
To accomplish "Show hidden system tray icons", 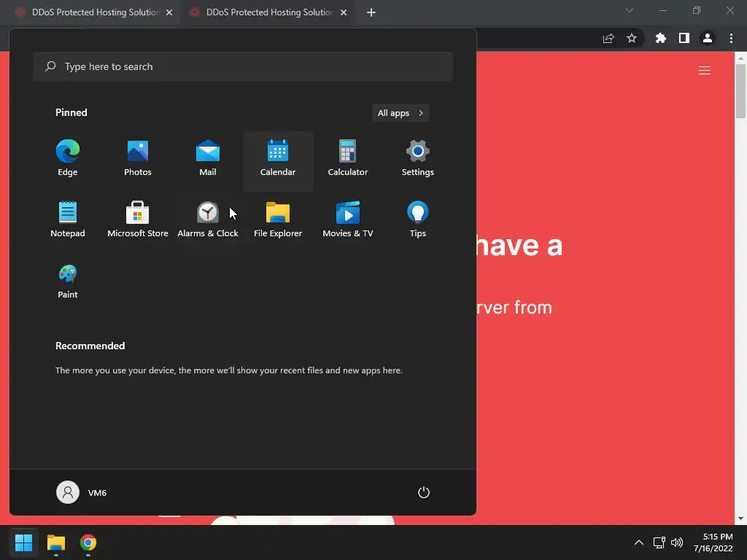I will 639,542.
